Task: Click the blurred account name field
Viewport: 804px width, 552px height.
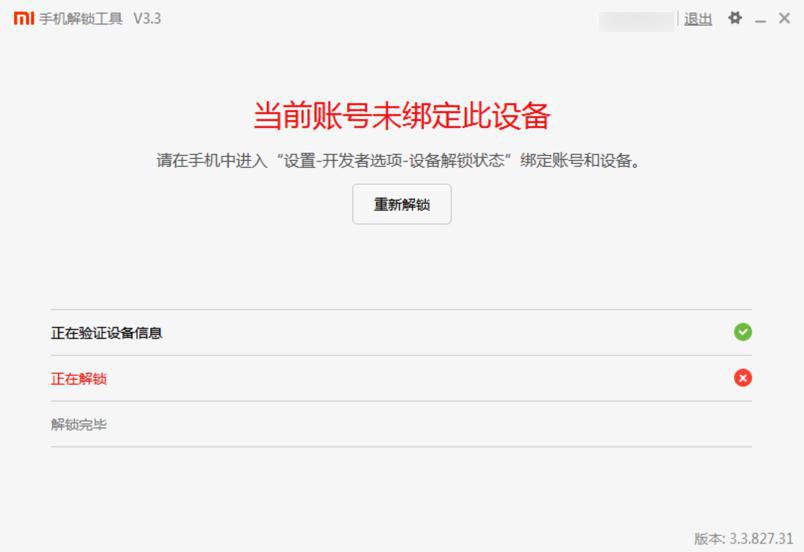Action: tap(636, 21)
